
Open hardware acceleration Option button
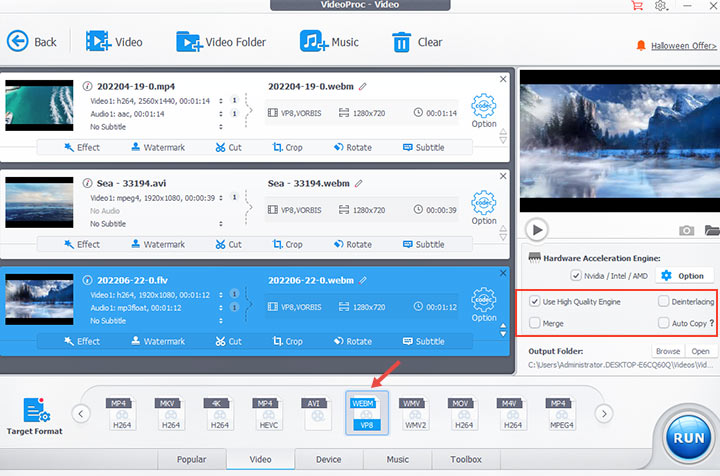coord(684,275)
